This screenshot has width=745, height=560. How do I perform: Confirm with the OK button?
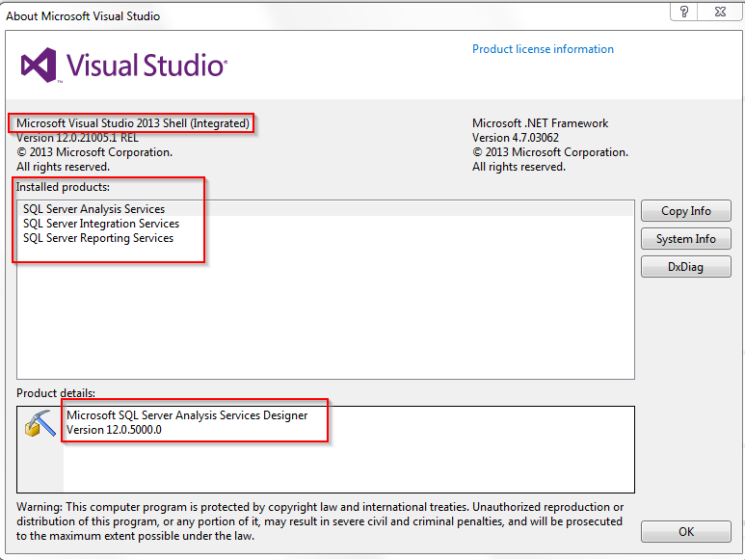click(x=685, y=531)
